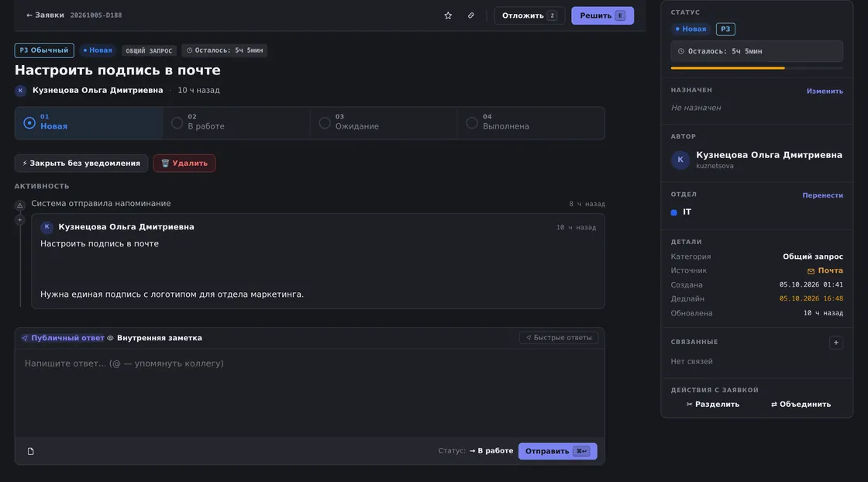The height and width of the screenshot is (482, 868).
Task: Open Кузнецова avatar in author panel
Action: tap(680, 160)
